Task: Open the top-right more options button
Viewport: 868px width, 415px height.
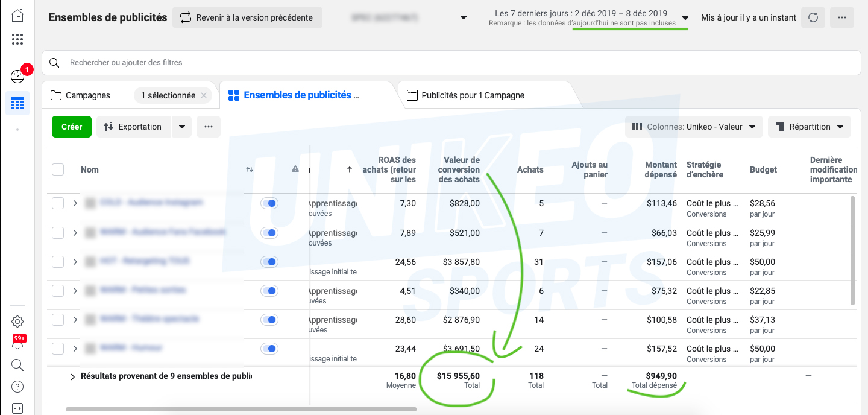Action: pos(841,17)
